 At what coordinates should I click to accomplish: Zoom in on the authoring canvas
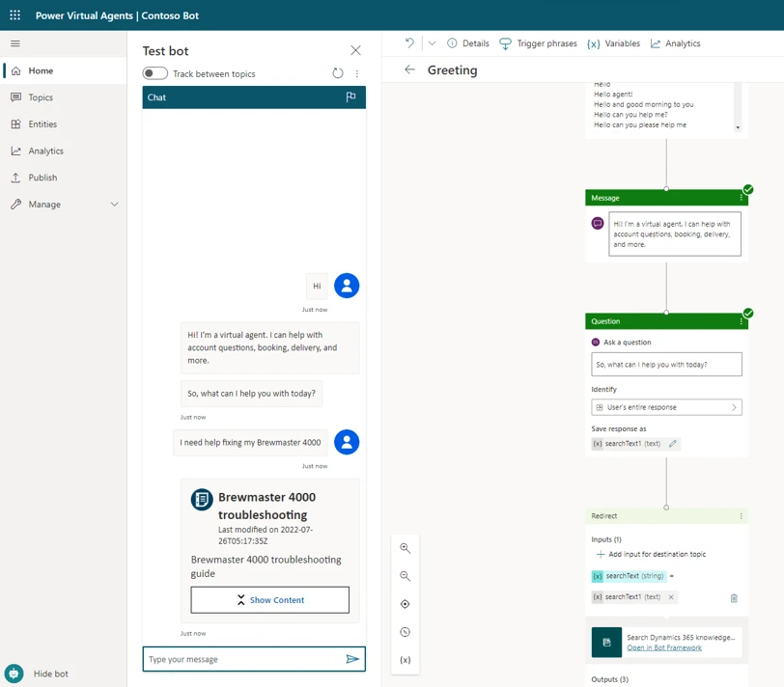(x=405, y=548)
